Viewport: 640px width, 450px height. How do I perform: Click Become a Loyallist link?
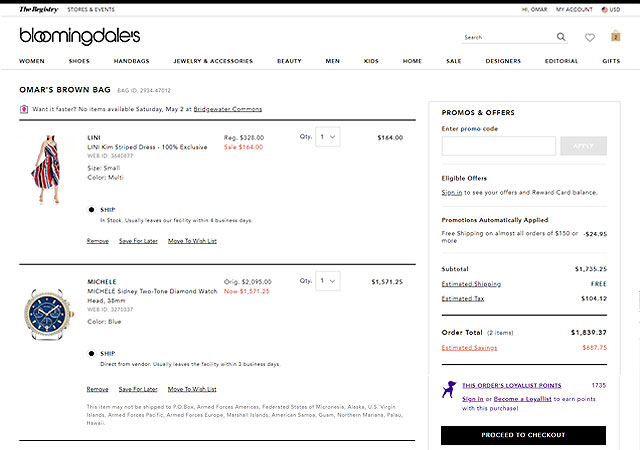pos(522,399)
